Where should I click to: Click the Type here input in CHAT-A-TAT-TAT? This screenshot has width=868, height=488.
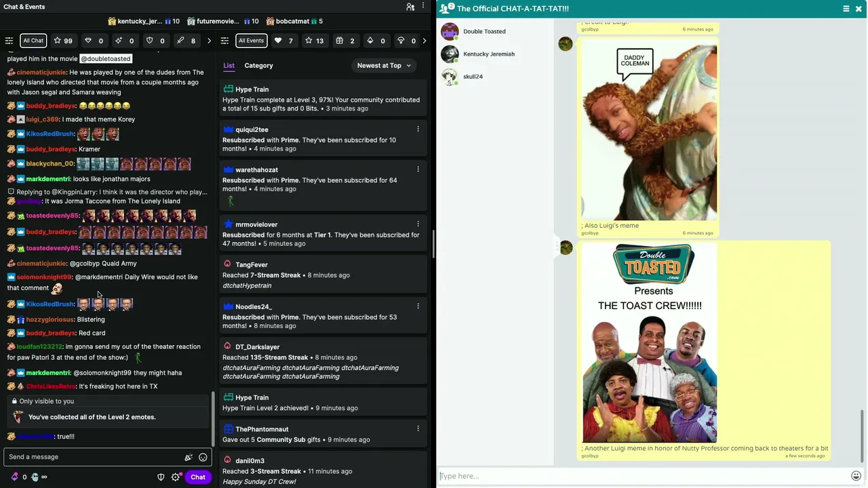[x=644, y=476]
